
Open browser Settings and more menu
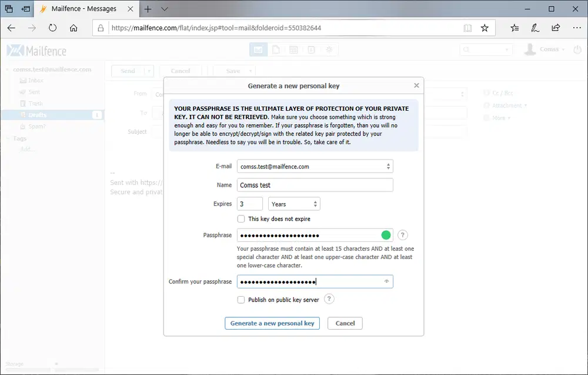click(x=577, y=28)
